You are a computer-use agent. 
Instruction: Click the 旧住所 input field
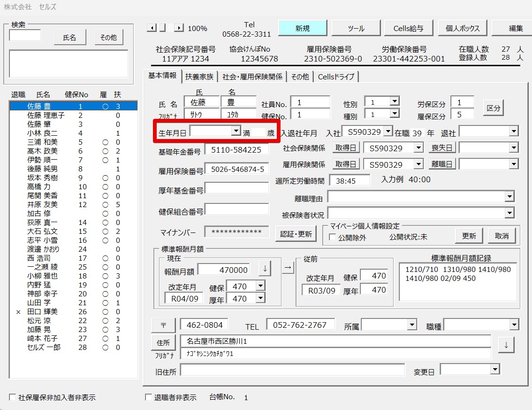click(x=292, y=370)
